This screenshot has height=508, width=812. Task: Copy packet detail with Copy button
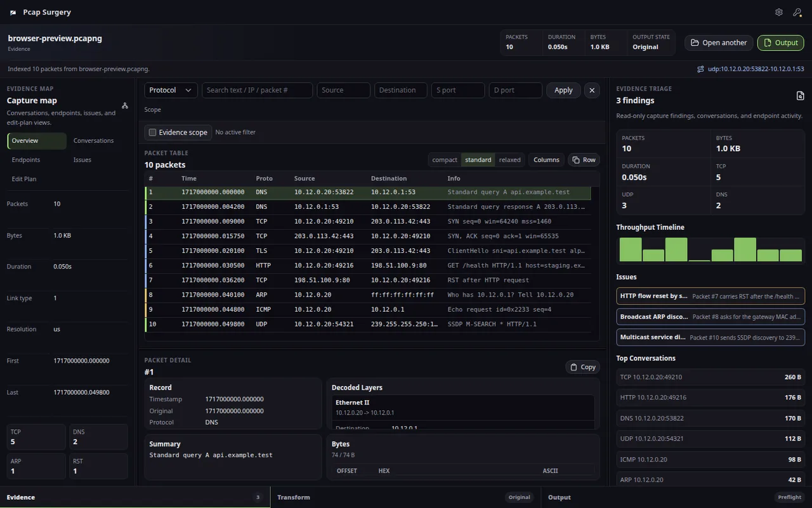[582, 367]
